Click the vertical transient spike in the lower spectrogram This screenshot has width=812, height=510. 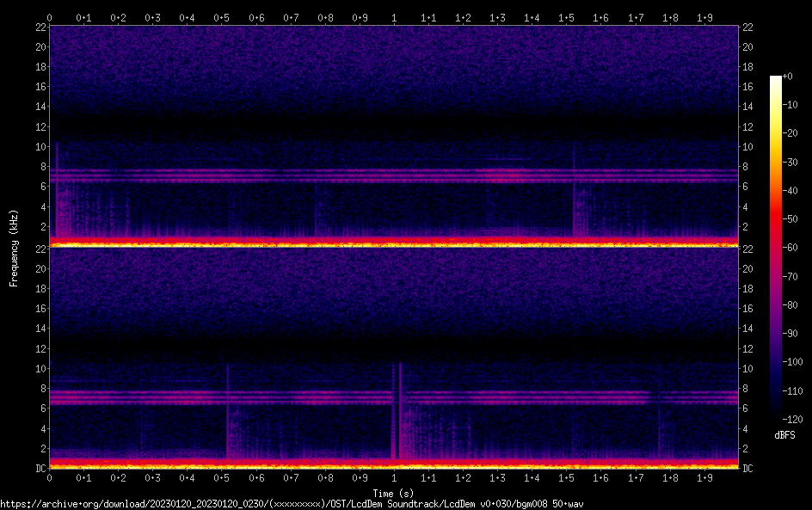[400, 413]
